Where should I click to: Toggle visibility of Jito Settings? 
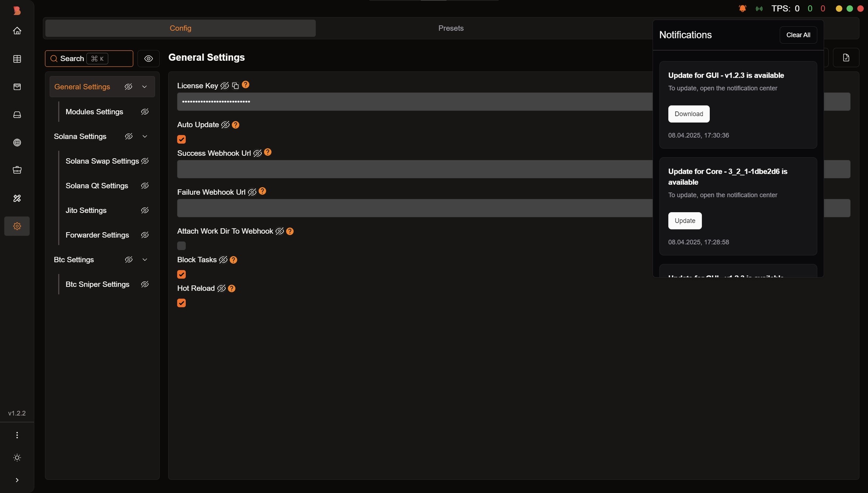pos(145,210)
